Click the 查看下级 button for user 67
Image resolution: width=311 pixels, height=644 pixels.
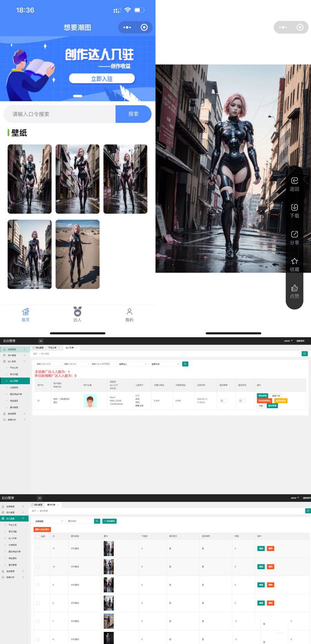click(x=276, y=396)
